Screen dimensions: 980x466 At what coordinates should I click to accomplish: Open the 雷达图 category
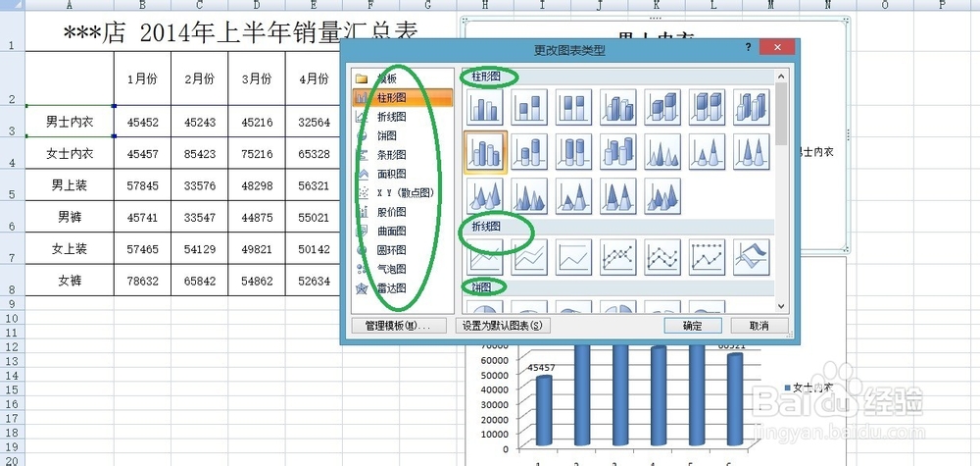click(402, 288)
